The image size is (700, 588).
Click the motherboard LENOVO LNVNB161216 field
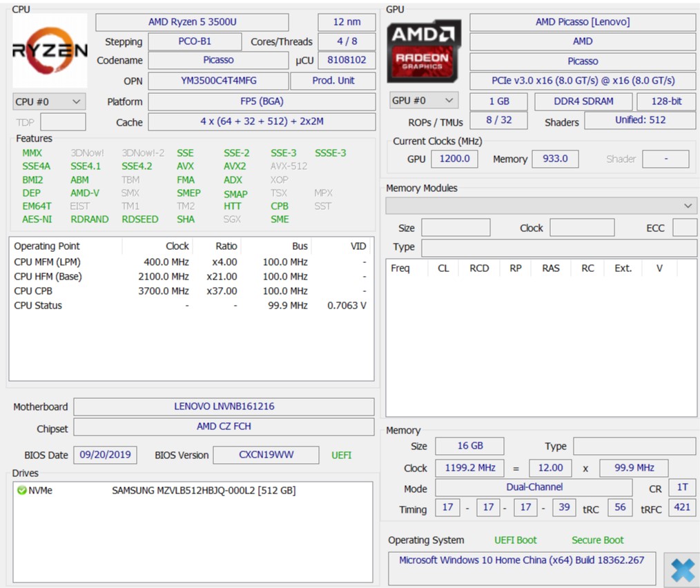coord(224,406)
